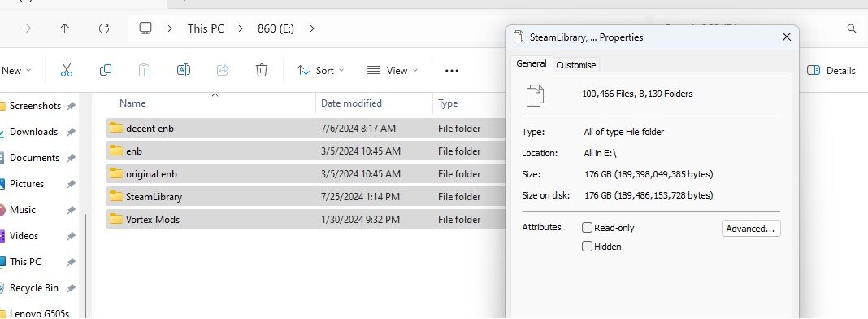This screenshot has width=868, height=319.
Task: Expand the New dropdown menu
Action: 16,70
